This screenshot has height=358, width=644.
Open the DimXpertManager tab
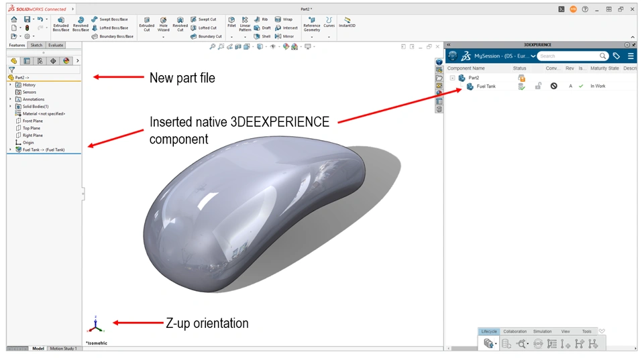pos(53,61)
